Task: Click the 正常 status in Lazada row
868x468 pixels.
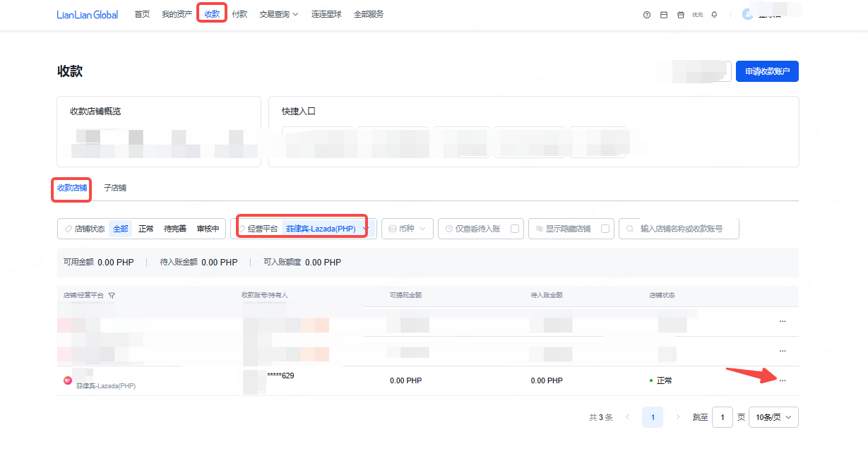Action: point(660,380)
